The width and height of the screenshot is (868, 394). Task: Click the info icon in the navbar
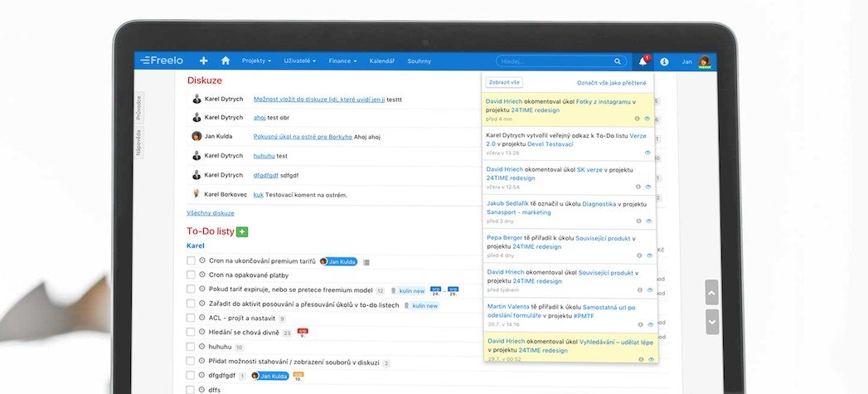(x=664, y=61)
